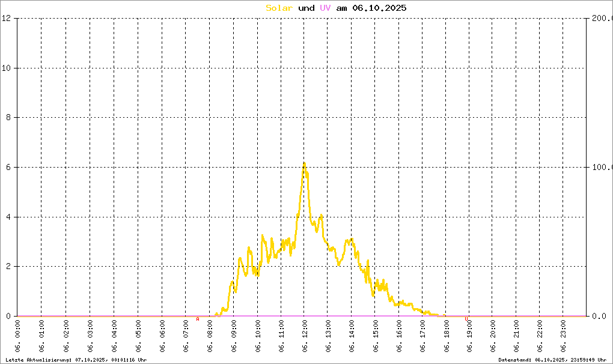Click the yellow "Solar" word in title
This screenshot has height=364, width=613.
[x=279, y=8]
